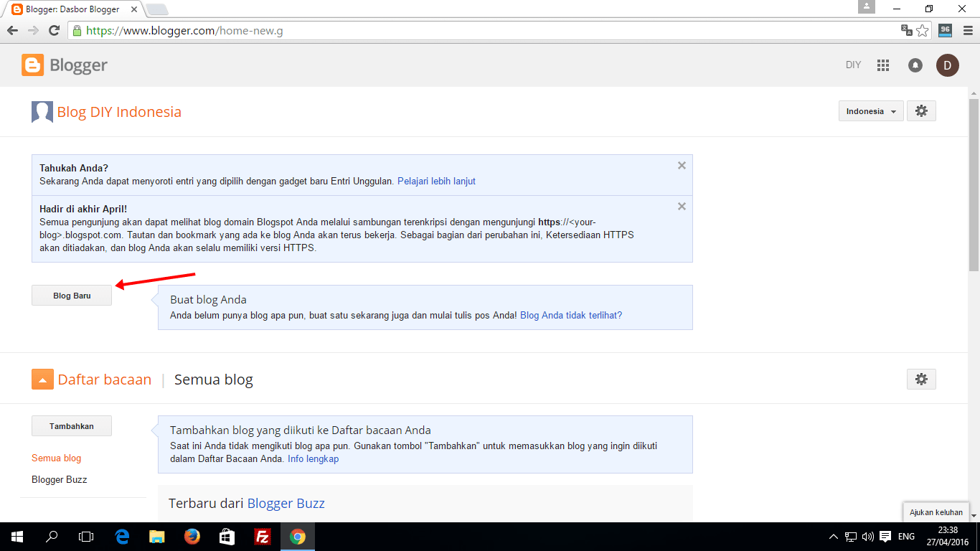Click the Blog Baru button

72,296
